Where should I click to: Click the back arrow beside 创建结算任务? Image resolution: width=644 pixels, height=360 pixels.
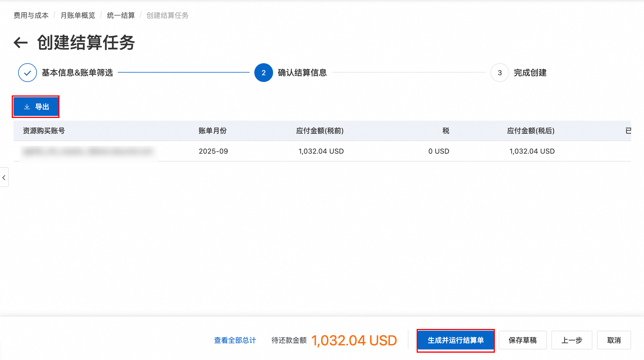point(21,43)
